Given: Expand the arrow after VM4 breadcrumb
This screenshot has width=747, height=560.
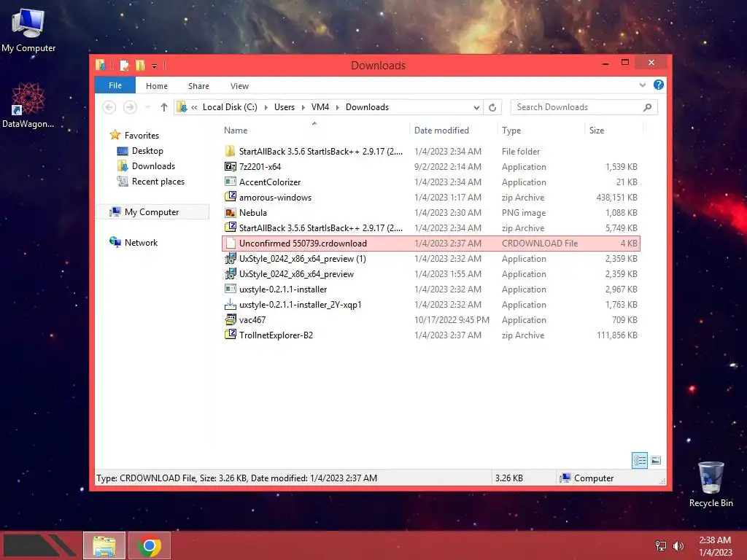Looking at the screenshot, I should [x=337, y=107].
